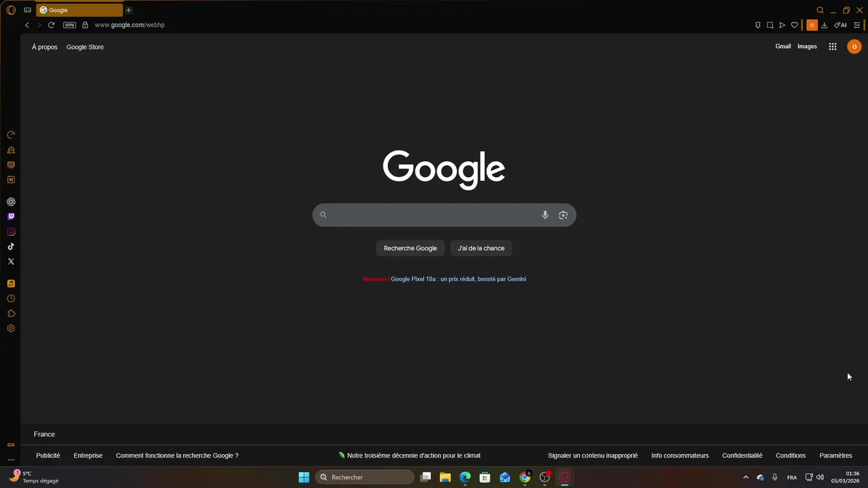This screenshot has height=488, width=868.
Task: Open the sidebar settings gear
Action: tap(11, 329)
